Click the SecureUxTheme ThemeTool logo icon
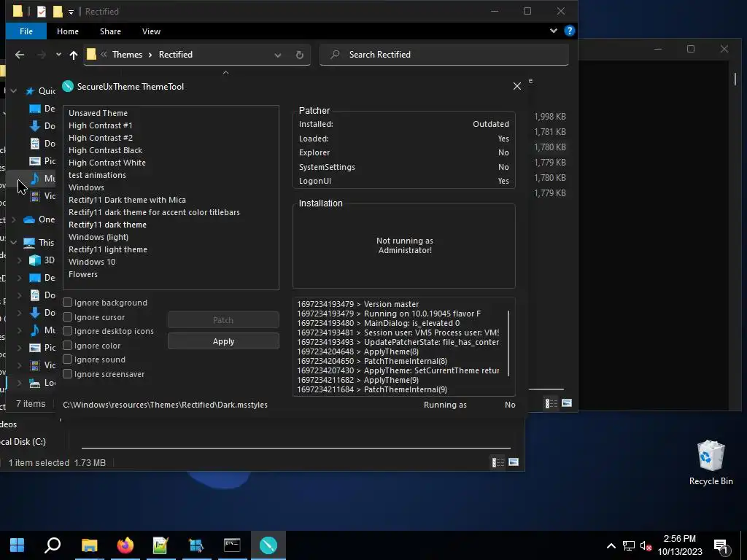The width and height of the screenshot is (747, 560). click(68, 86)
